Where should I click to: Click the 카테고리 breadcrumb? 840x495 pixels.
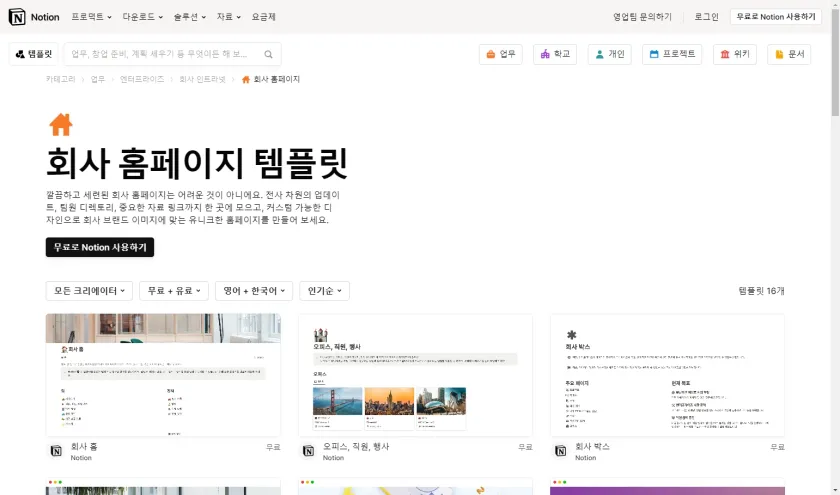[61, 79]
